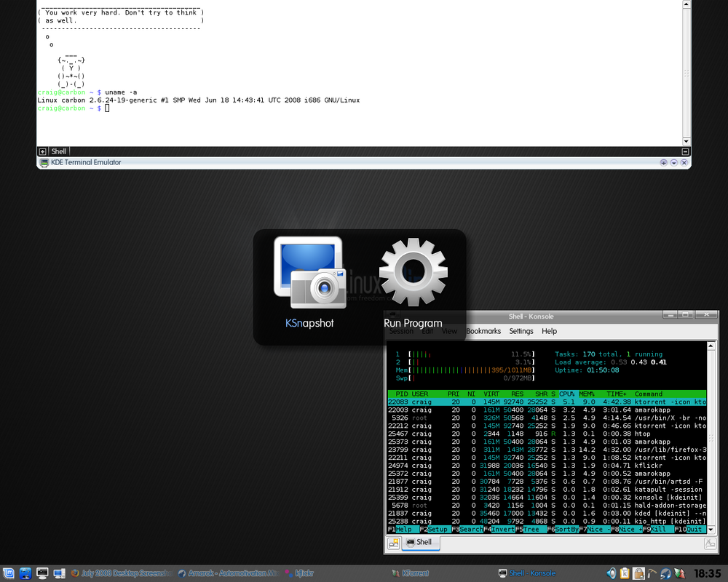The image size is (728, 582).
Task: Select the amarokapp process row with PID 22003
Action: 547,410
